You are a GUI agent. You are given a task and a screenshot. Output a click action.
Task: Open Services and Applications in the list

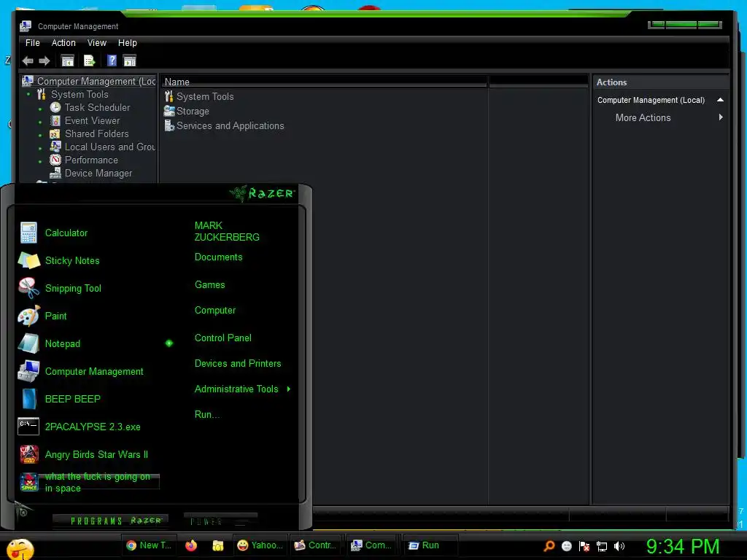coord(225,126)
